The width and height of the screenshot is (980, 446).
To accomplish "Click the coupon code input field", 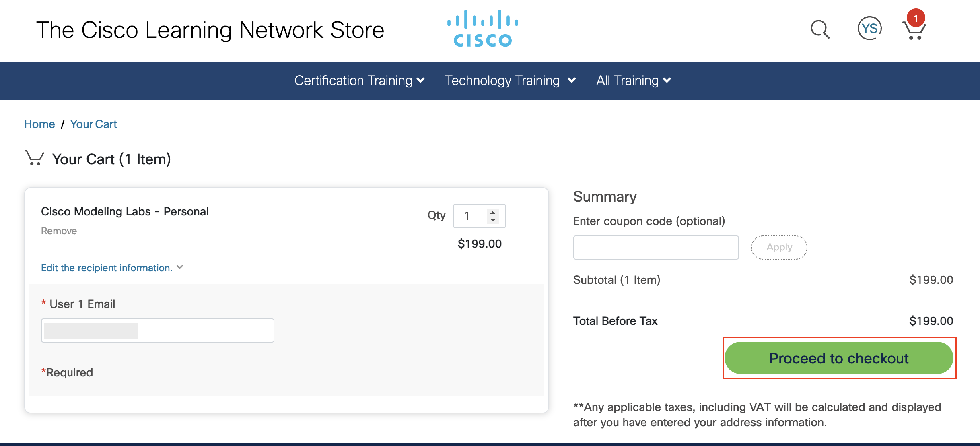I will (656, 247).
